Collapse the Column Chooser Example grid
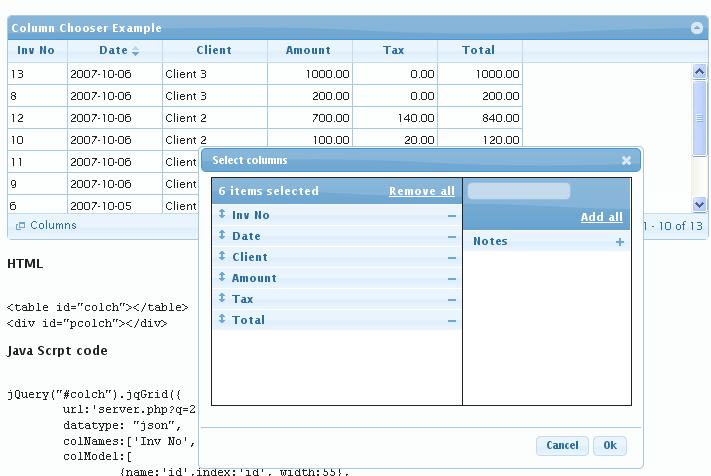Viewport: 711px width, 476px height. click(697, 28)
